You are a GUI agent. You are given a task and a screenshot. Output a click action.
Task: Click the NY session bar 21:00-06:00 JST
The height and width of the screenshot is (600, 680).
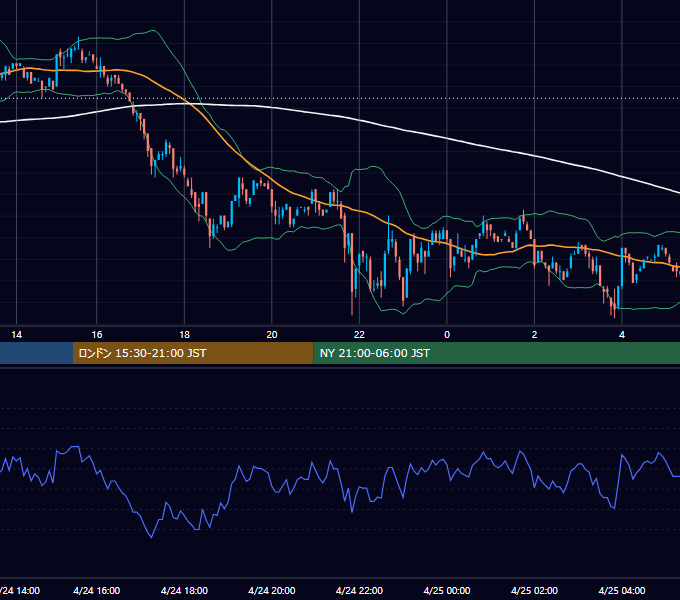(497, 353)
